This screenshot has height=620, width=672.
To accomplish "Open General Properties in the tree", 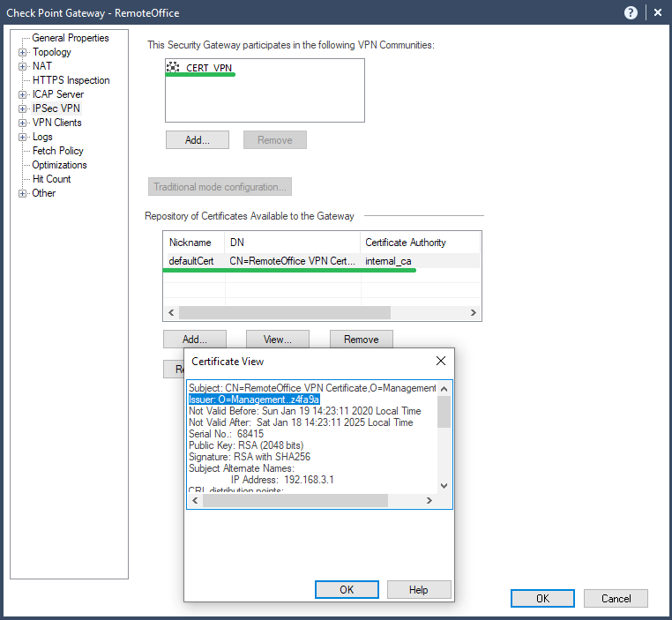I will [71, 38].
